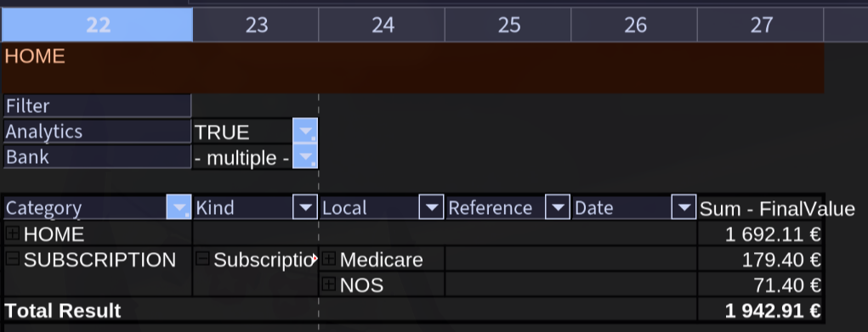
Task: Expand the NOS local entry
Action: (x=329, y=284)
